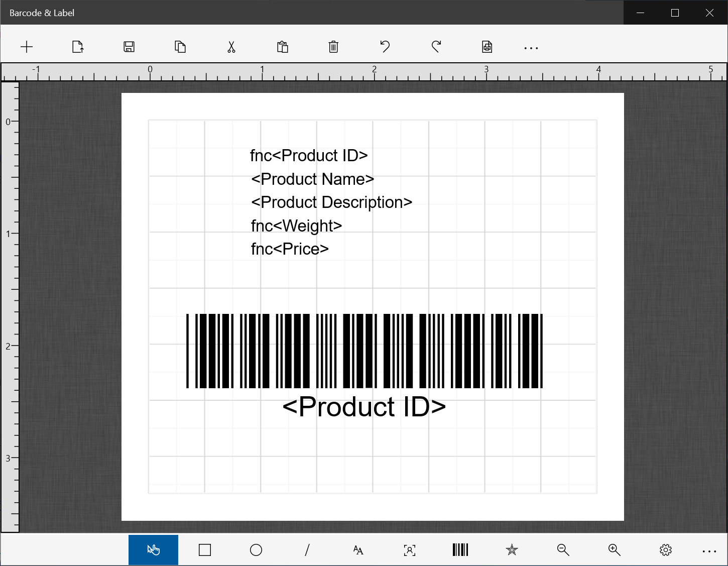
Task: Select the <Product Description> text line
Action: pyautogui.click(x=331, y=202)
